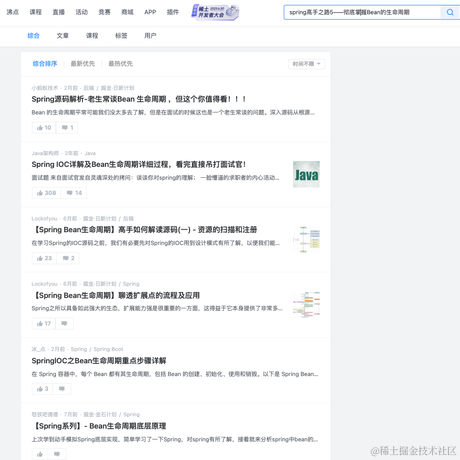Open the '时间不限' time filter dropdown
Viewport: 460px width, 460px height.
(306, 64)
